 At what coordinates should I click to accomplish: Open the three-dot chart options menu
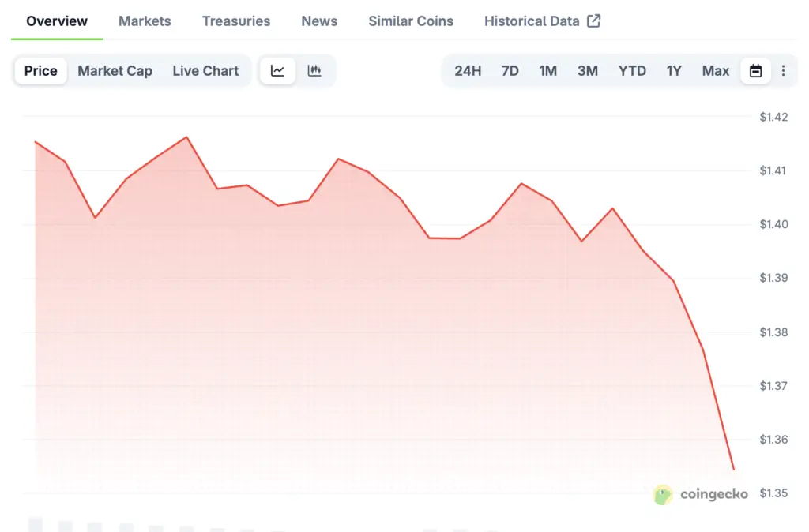coord(783,71)
